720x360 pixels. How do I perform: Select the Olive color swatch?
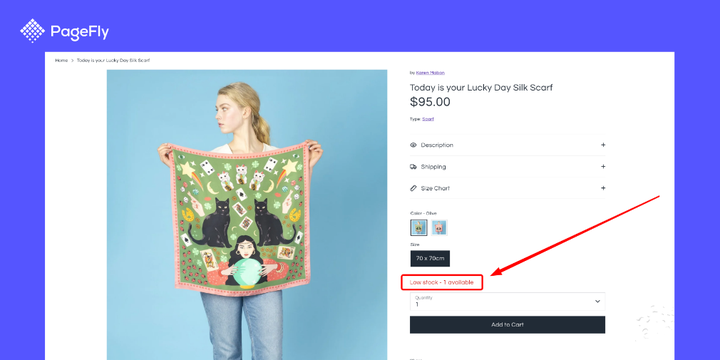(x=419, y=227)
